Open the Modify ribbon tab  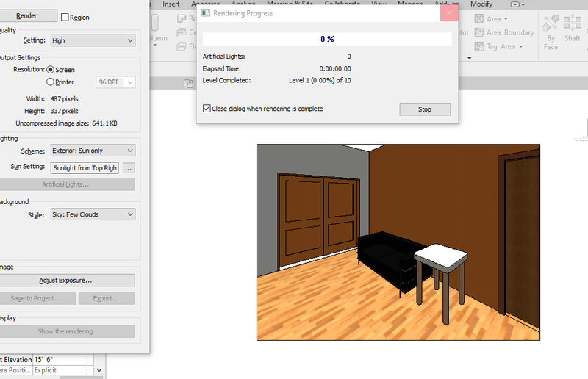coord(481,4)
